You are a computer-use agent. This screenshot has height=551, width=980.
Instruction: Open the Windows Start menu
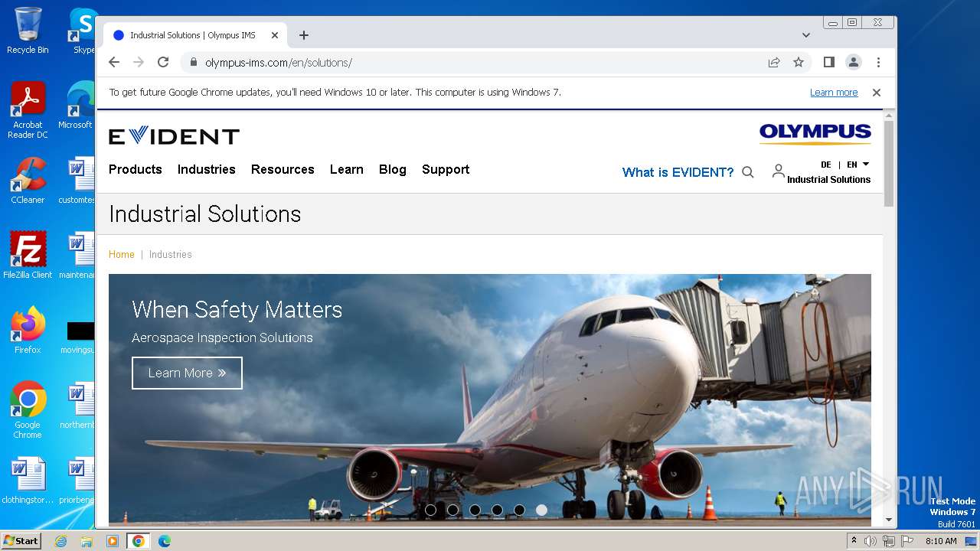[x=21, y=541]
